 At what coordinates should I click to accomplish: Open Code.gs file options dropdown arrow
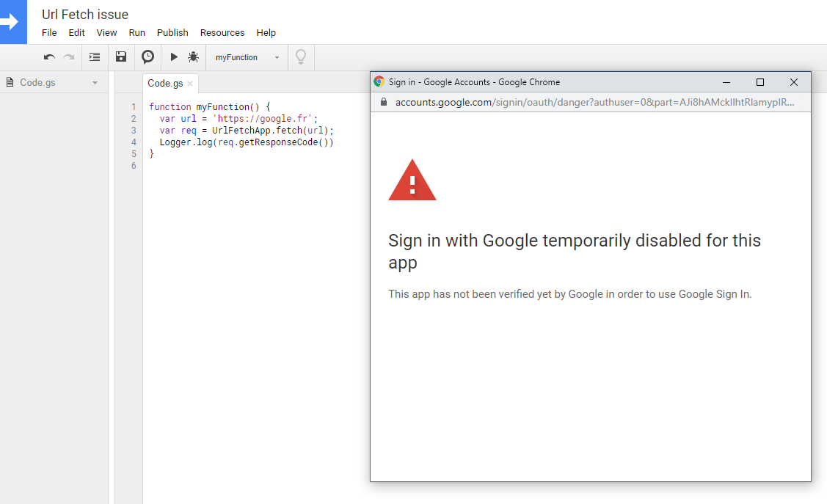click(x=95, y=83)
